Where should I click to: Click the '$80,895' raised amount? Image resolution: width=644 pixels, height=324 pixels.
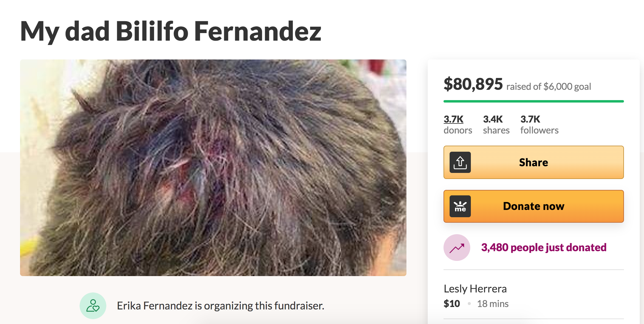point(473,84)
